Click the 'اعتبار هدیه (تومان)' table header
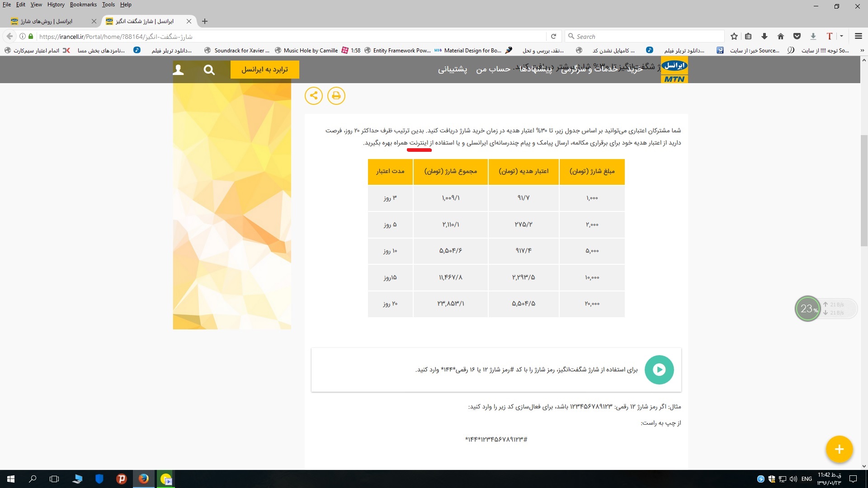The image size is (868, 488). coord(524,172)
